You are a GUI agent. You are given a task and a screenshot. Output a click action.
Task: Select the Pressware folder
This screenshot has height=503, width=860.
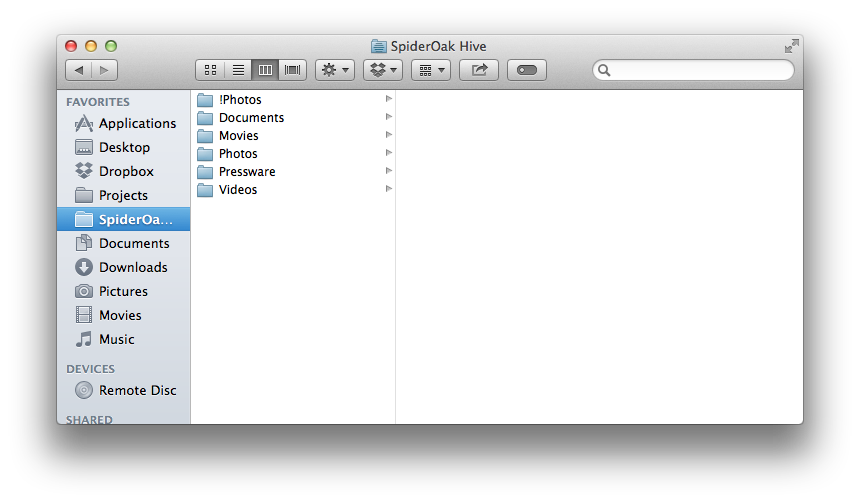click(x=295, y=172)
